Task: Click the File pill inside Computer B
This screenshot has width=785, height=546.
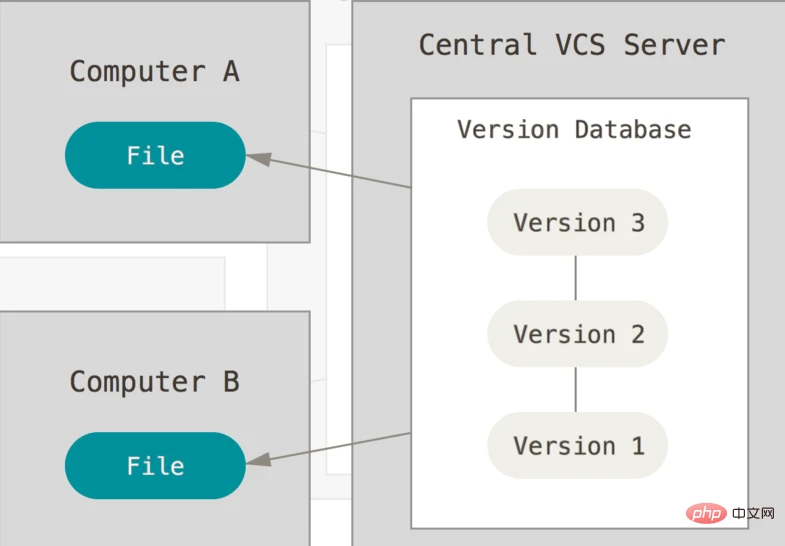Action: [x=155, y=465]
